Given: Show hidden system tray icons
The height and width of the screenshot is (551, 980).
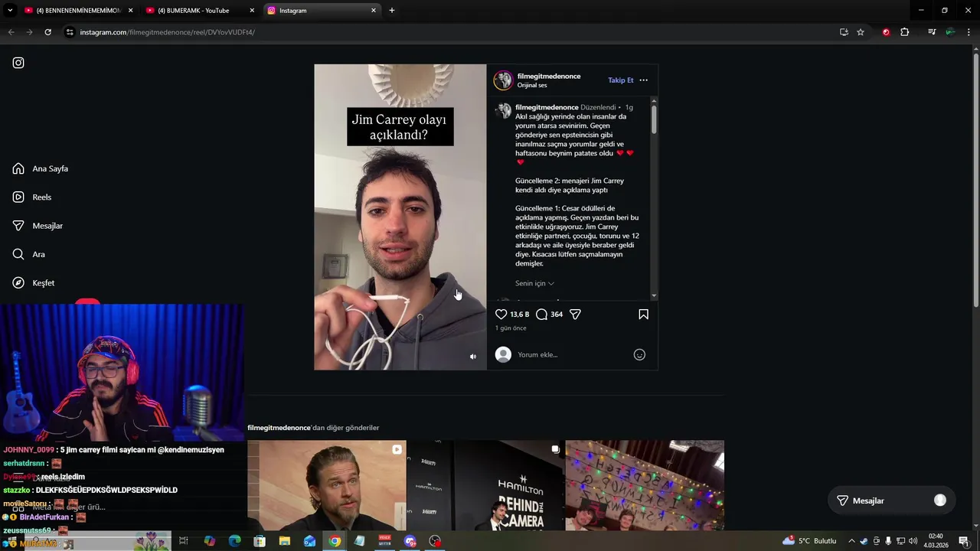Looking at the screenshot, I should tap(851, 541).
